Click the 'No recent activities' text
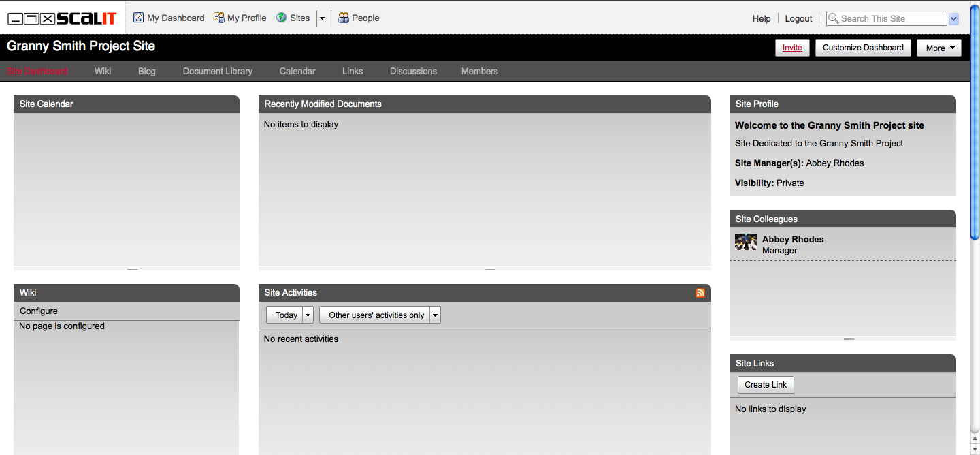Screen dimensions: 980x455 301,339
